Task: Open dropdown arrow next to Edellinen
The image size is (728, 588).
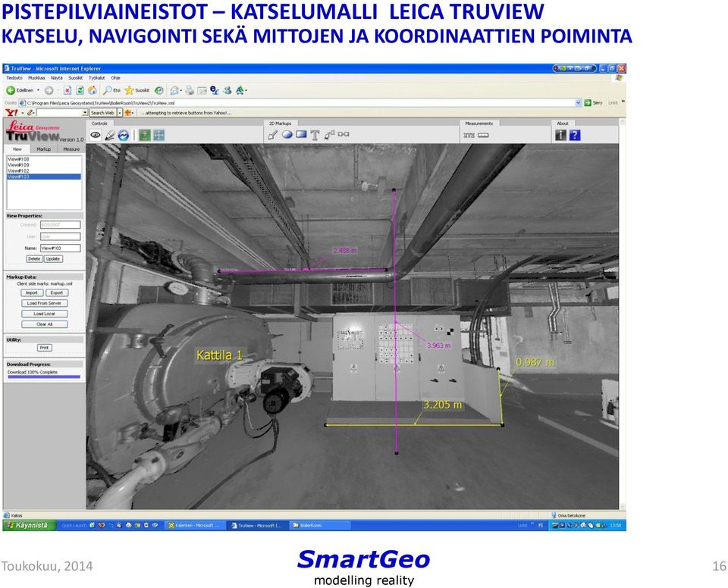Action: [38, 90]
